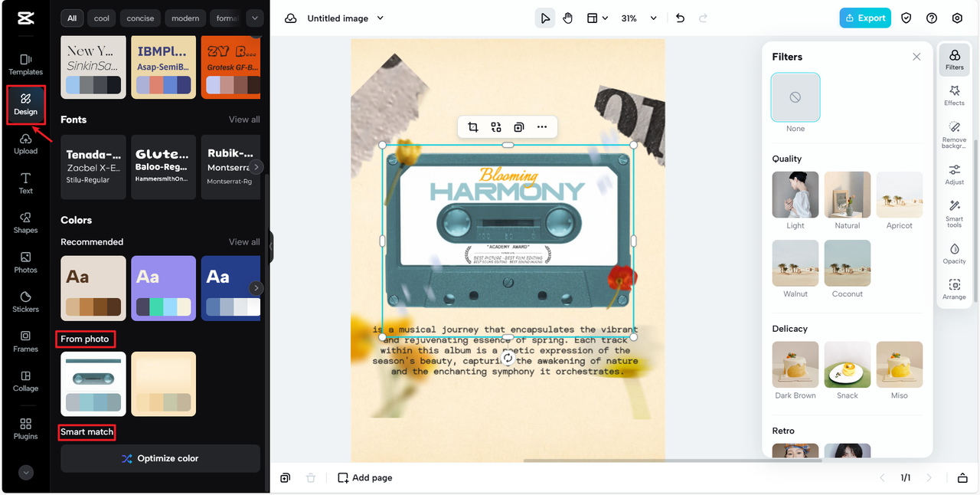This screenshot has height=495, width=980.
Task: Open the Text sidebar panel
Action: coord(25,183)
